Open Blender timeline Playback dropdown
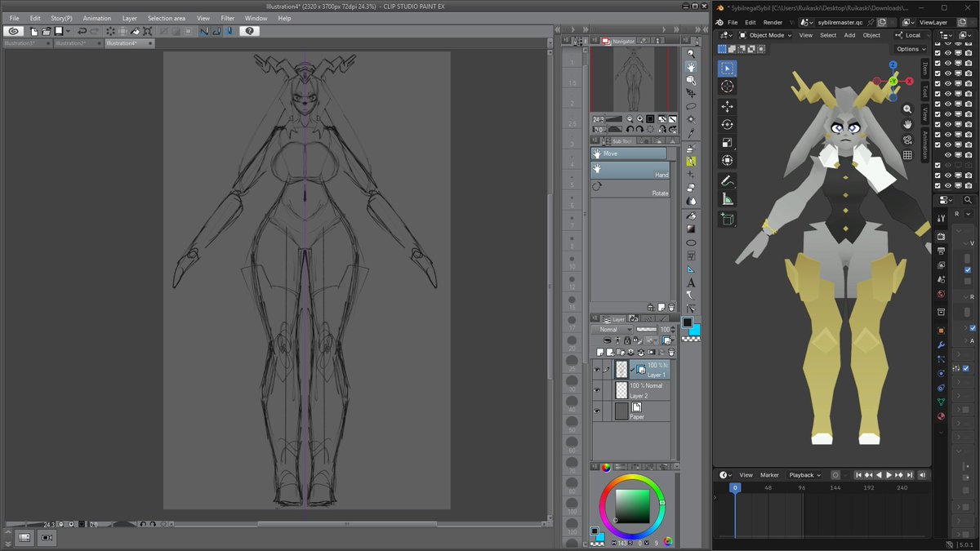980x551 pixels. (804, 475)
